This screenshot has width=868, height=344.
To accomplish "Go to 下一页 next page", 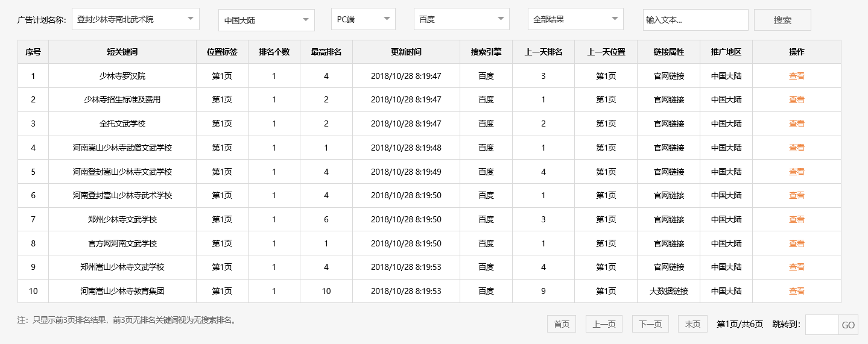I will 650,324.
